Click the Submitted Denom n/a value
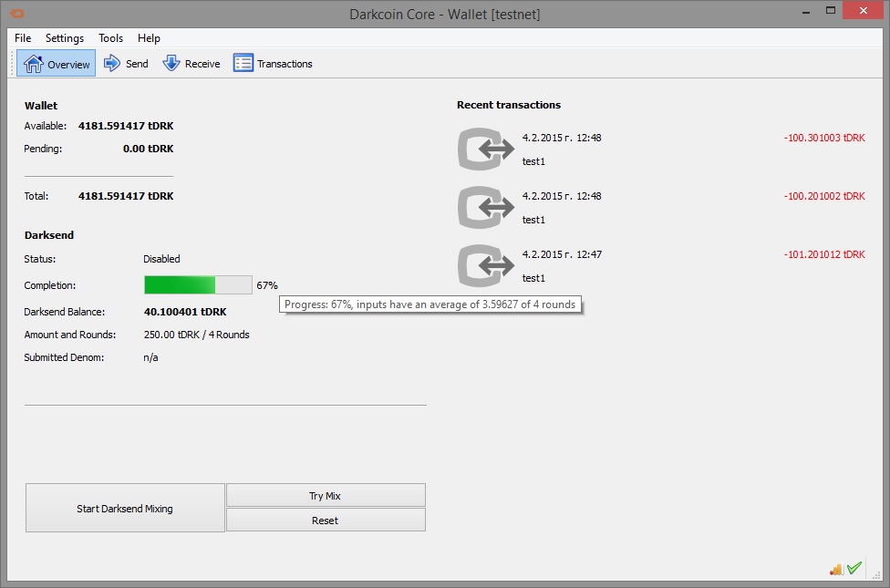The image size is (890, 588). click(151, 357)
